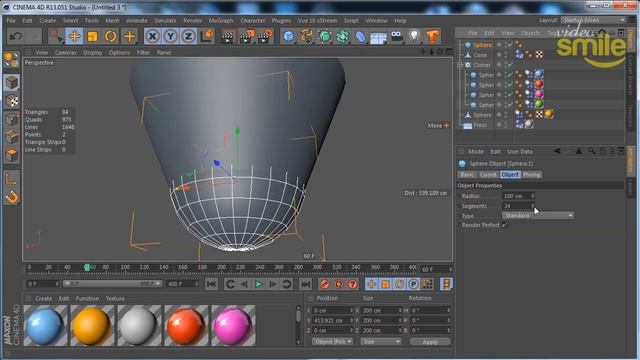Viewport: 640px width, 360px height.
Task: Collapse the Cloner object tree
Action: (460, 65)
